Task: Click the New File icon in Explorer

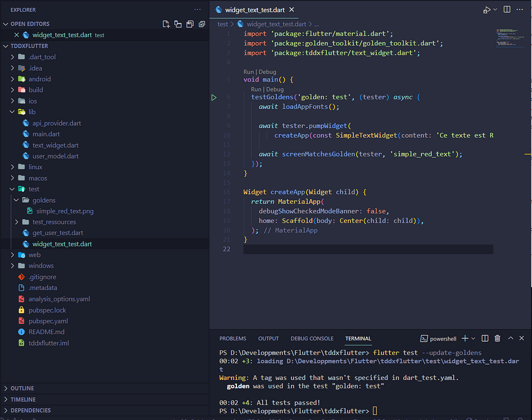Action: click(166, 24)
